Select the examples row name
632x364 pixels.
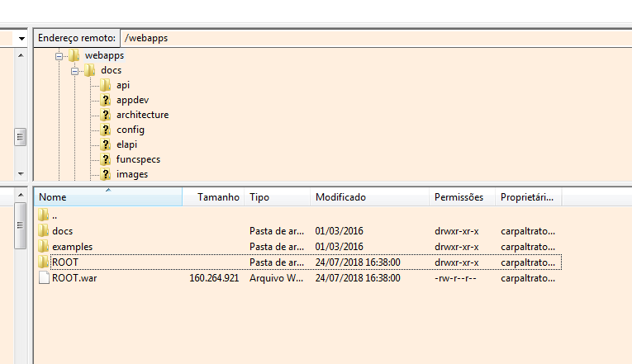(x=72, y=247)
